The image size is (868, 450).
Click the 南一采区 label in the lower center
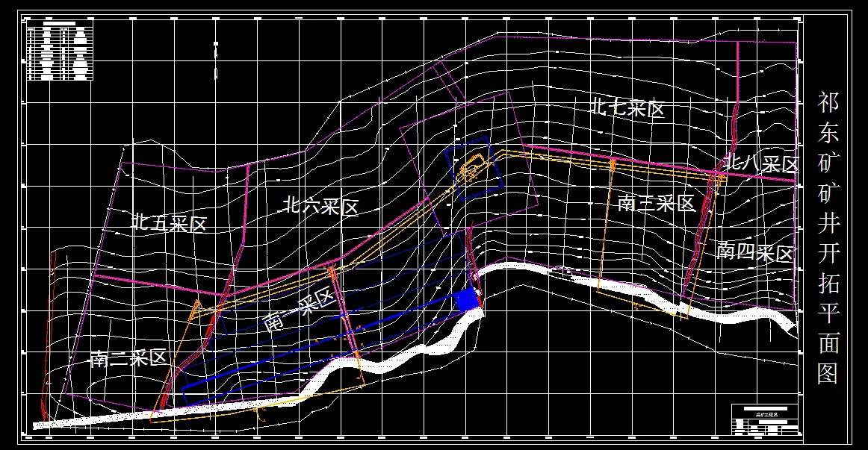(300, 306)
